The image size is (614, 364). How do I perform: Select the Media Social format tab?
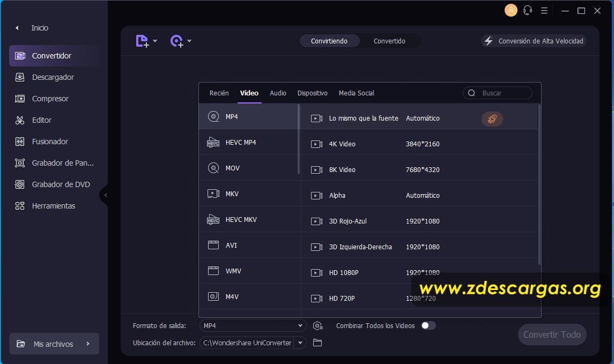[357, 93]
